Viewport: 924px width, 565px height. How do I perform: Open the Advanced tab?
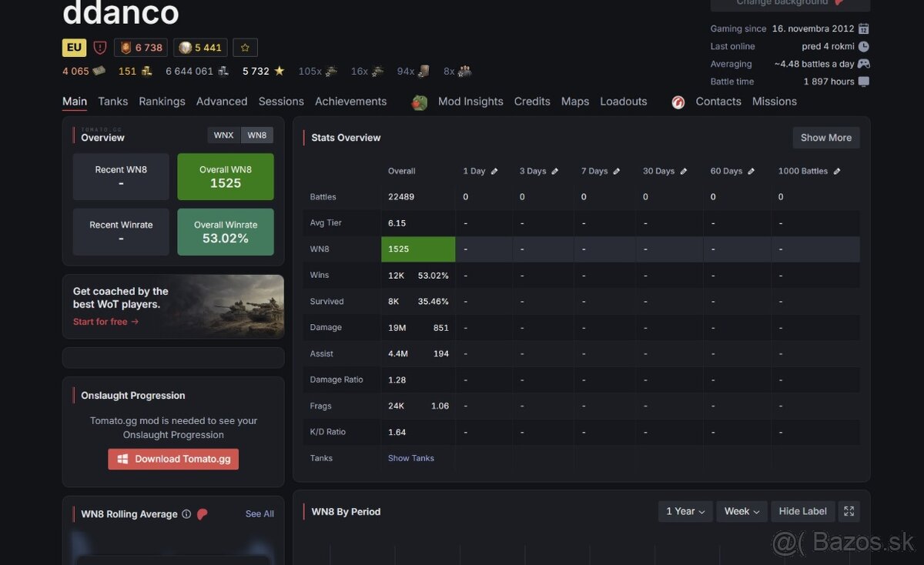222,102
